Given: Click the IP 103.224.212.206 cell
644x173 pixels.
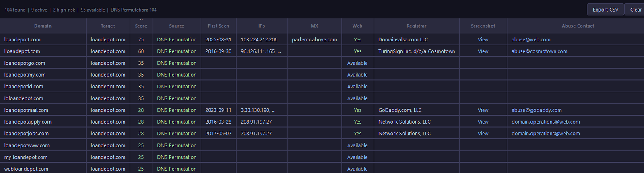Looking at the screenshot, I should [262, 39].
